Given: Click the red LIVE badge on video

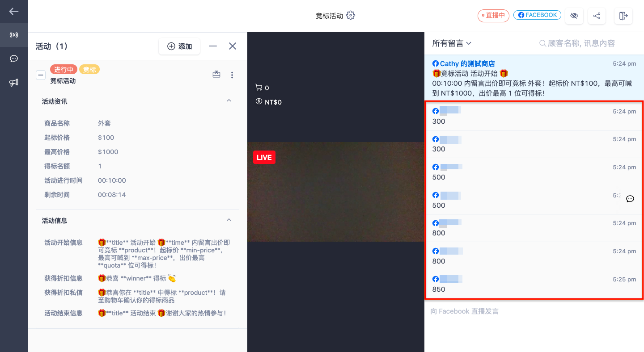Looking at the screenshot, I should pos(264,157).
